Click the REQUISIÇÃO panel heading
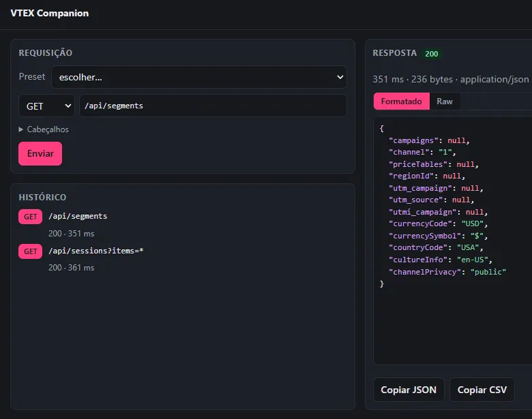This screenshot has width=532, height=419. [x=46, y=53]
